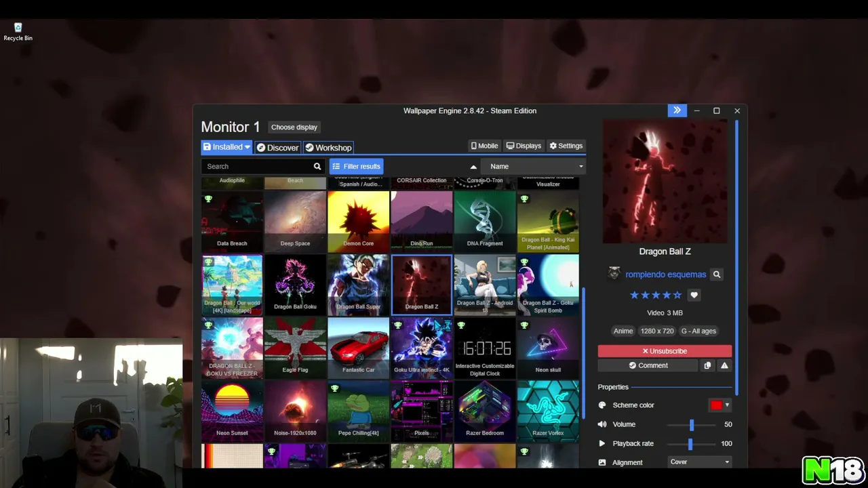The height and width of the screenshot is (488, 868).
Task: Select the Neon Sunset wallpaper
Action: (x=232, y=411)
